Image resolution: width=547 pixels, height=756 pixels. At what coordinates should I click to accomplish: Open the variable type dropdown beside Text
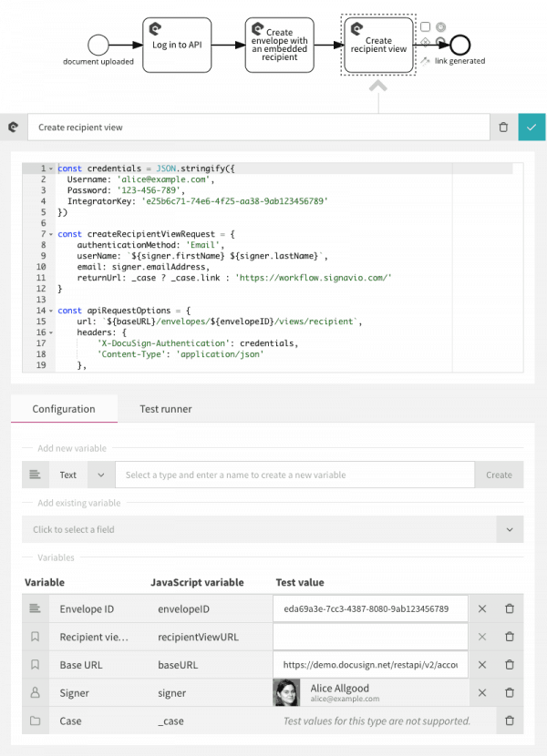[x=100, y=475]
